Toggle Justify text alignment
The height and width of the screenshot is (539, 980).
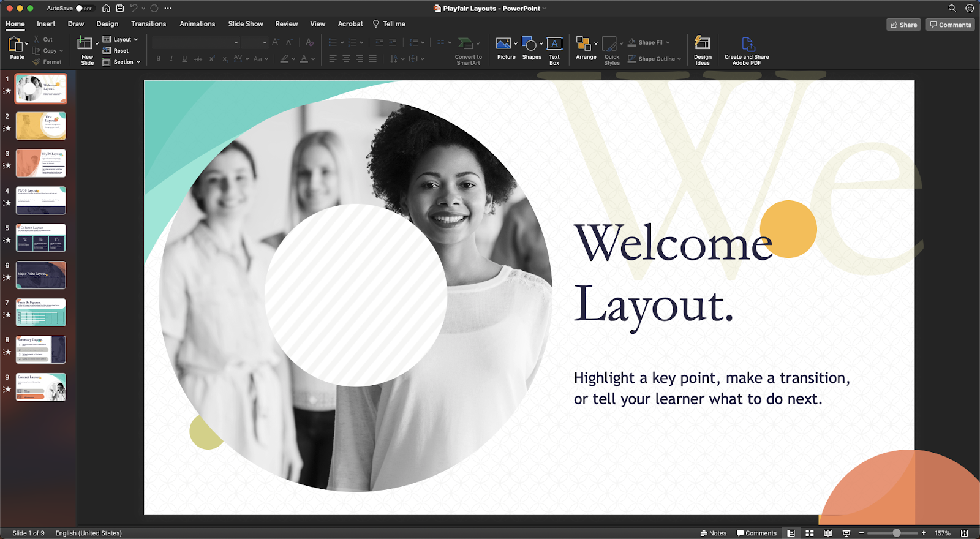373,59
